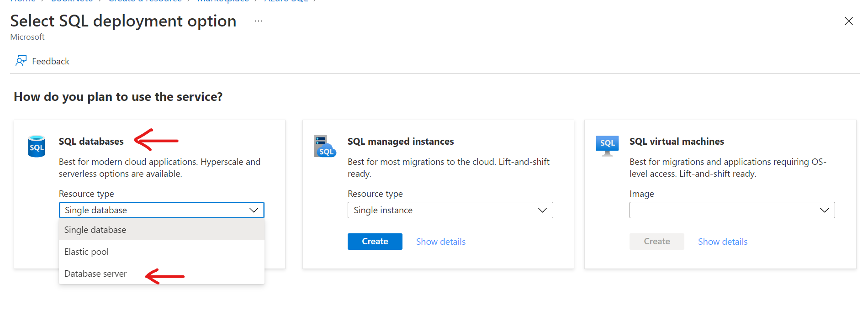Click Create under SQL managed instances
Screen dimensions: 868x321
point(375,242)
